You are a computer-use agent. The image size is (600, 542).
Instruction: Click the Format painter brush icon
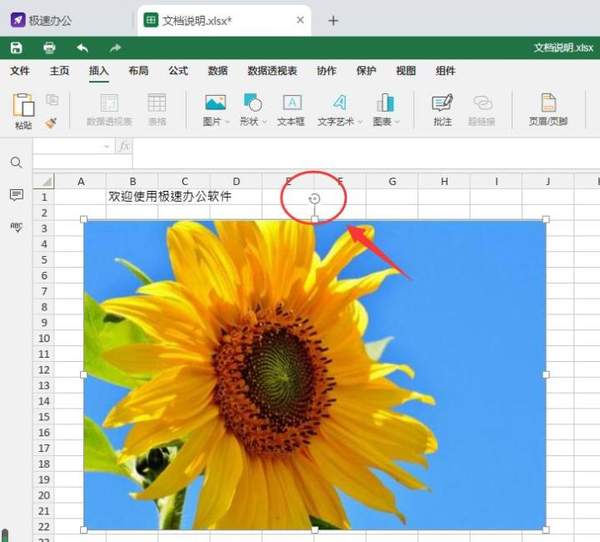click(51, 122)
